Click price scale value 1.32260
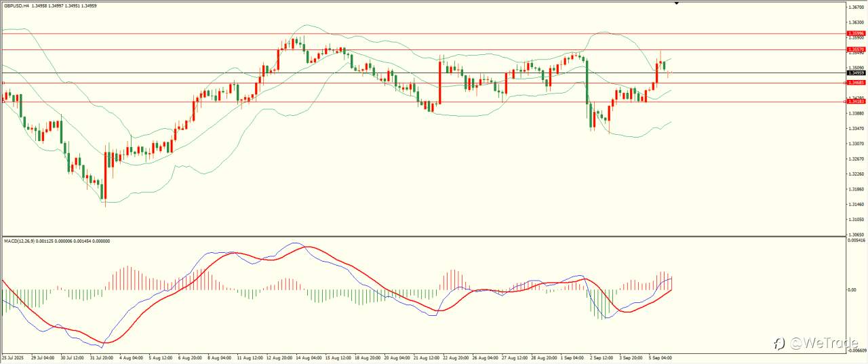868x364 pixels. (x=855, y=174)
